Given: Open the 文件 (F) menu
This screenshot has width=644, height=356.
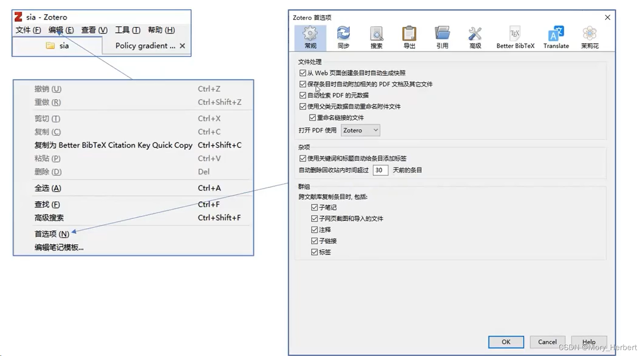Looking at the screenshot, I should pos(28,30).
